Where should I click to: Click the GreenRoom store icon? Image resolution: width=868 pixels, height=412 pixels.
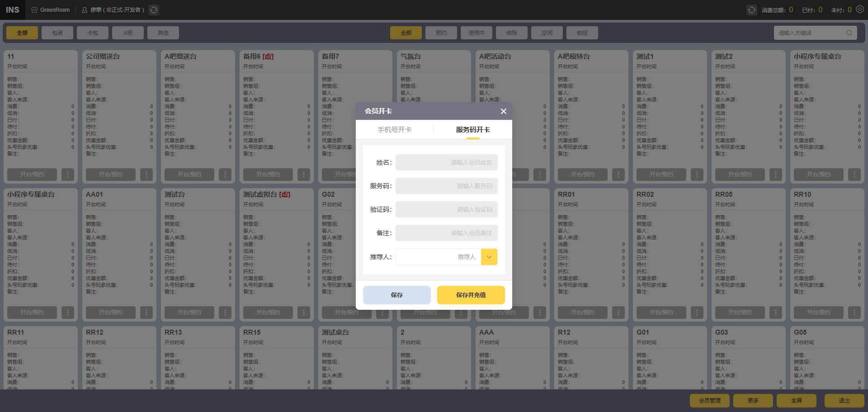34,10
